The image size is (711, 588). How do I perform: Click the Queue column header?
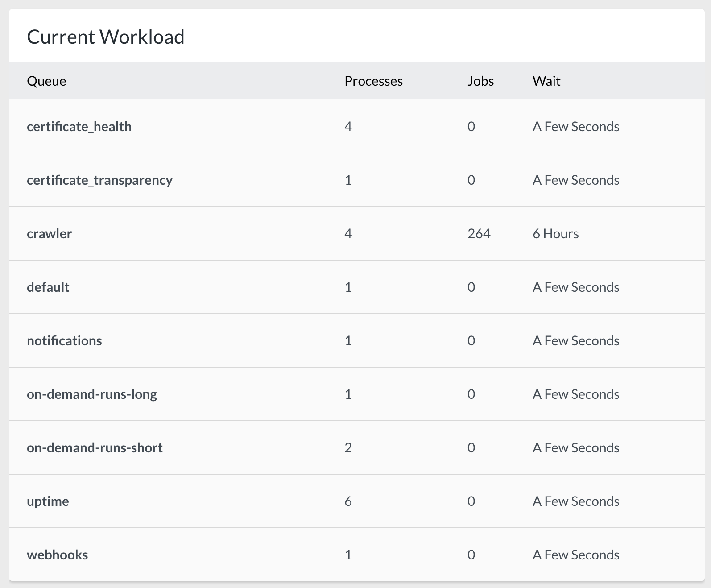click(x=46, y=81)
